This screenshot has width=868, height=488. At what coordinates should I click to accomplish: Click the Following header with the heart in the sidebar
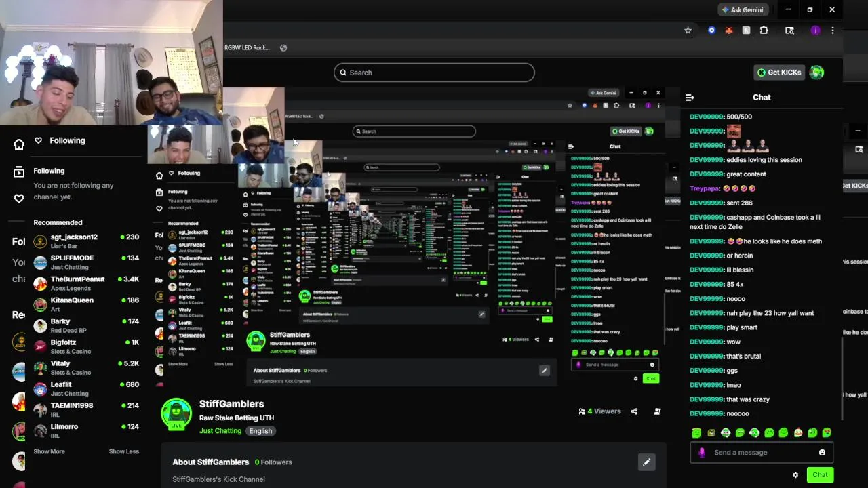click(x=60, y=140)
